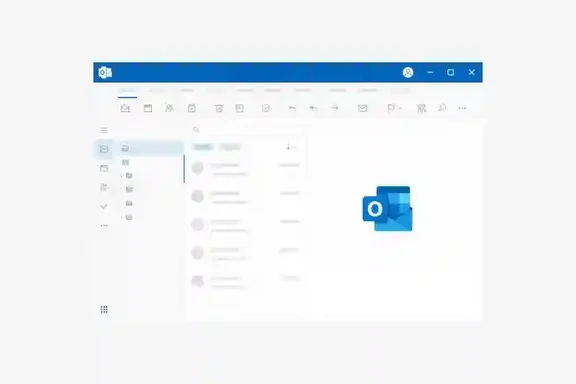Click the single-arrow Reply icon
The height and width of the screenshot is (384, 576).
point(292,108)
